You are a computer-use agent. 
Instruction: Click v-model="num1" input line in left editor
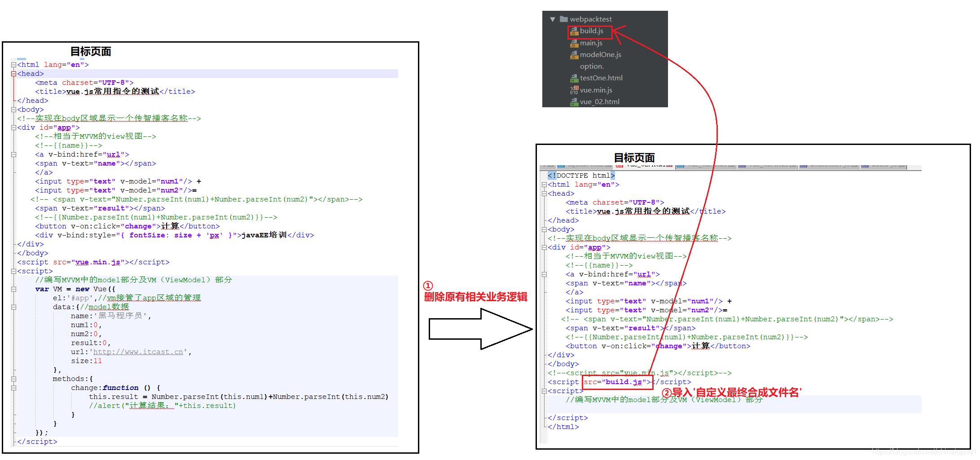click(118, 181)
